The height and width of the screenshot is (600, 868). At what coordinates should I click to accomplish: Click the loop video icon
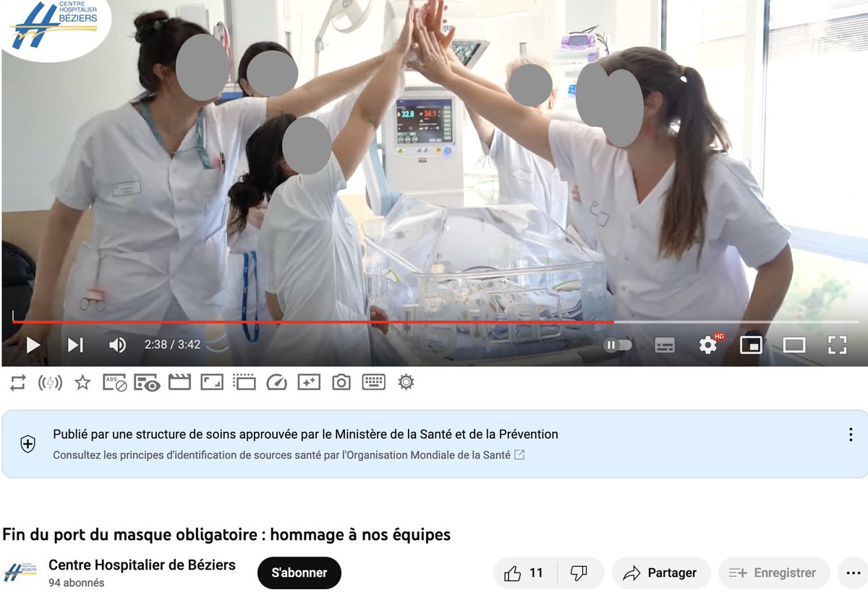(x=18, y=382)
